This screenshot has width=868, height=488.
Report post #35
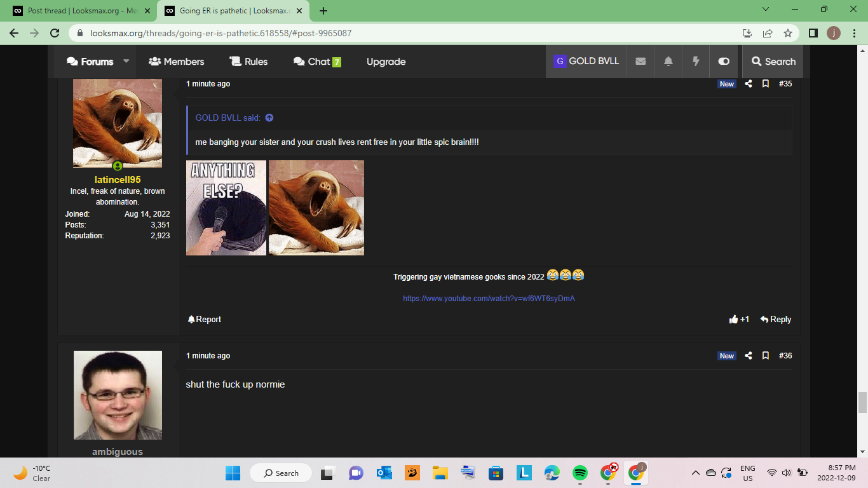click(x=205, y=320)
